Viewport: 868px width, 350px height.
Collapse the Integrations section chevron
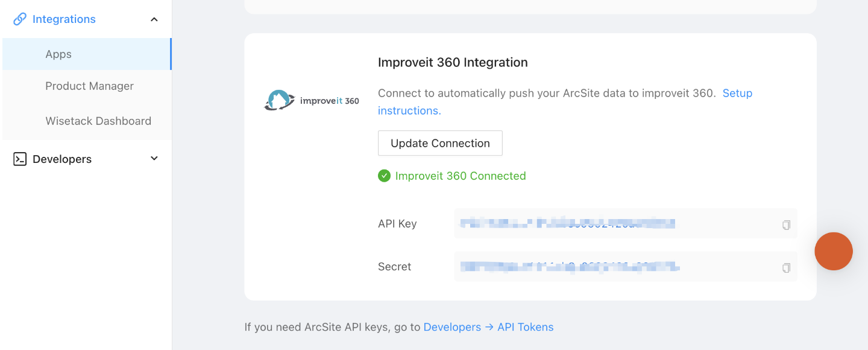click(154, 19)
